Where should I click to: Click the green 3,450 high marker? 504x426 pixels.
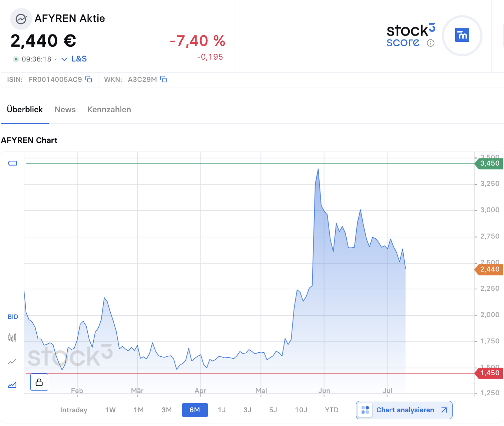(489, 163)
